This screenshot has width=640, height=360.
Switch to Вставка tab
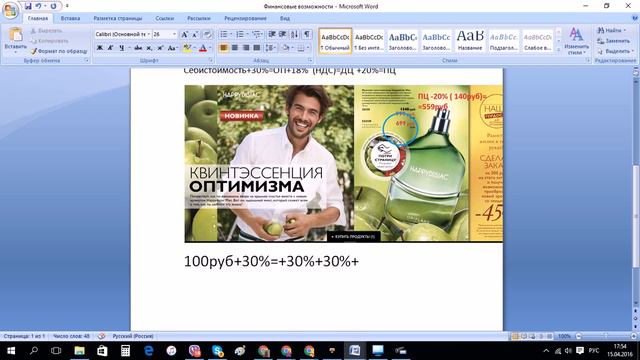click(70, 18)
